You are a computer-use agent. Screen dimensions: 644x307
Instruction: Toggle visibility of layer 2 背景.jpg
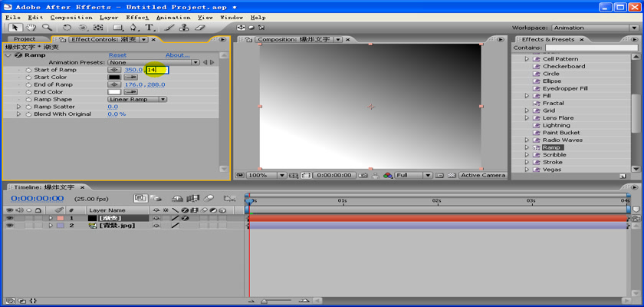click(10, 226)
